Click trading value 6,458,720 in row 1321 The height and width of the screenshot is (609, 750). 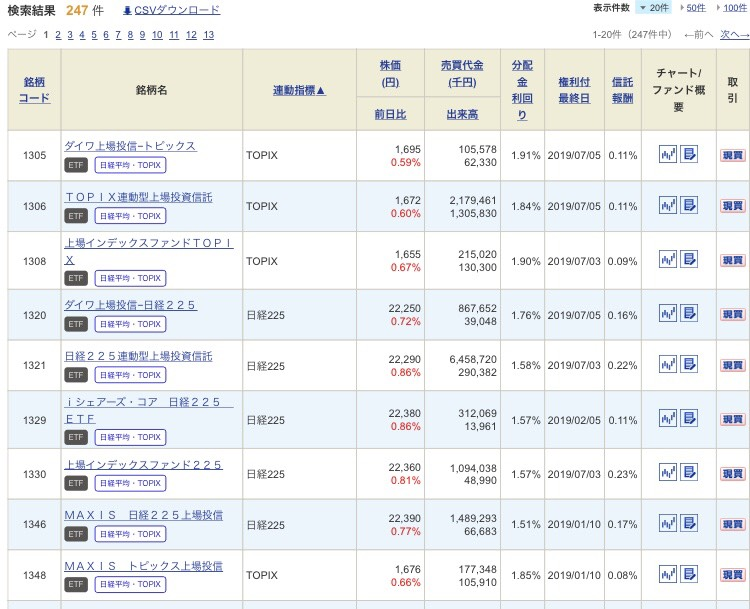click(x=473, y=359)
